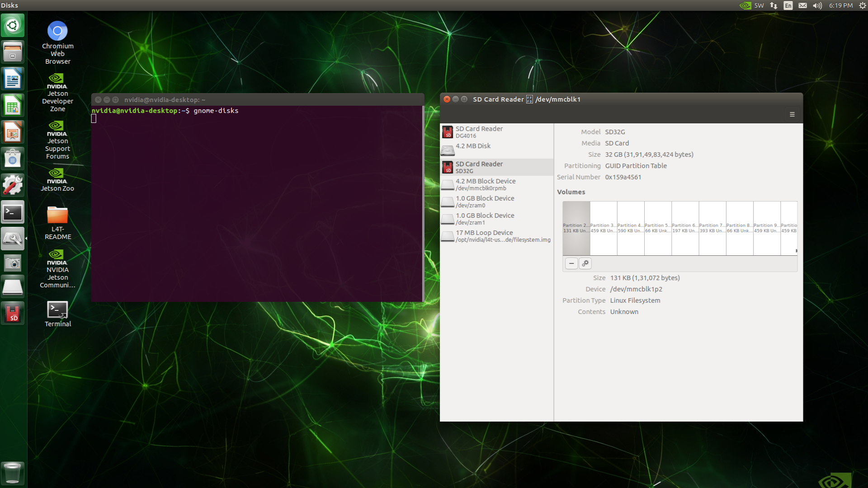The height and width of the screenshot is (488, 868).
Task: Click the 6:19 PM clock menu
Action: click(840, 5)
